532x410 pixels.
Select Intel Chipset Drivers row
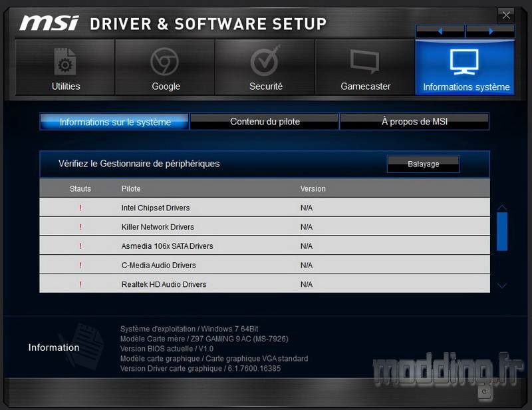pyautogui.click(x=265, y=207)
